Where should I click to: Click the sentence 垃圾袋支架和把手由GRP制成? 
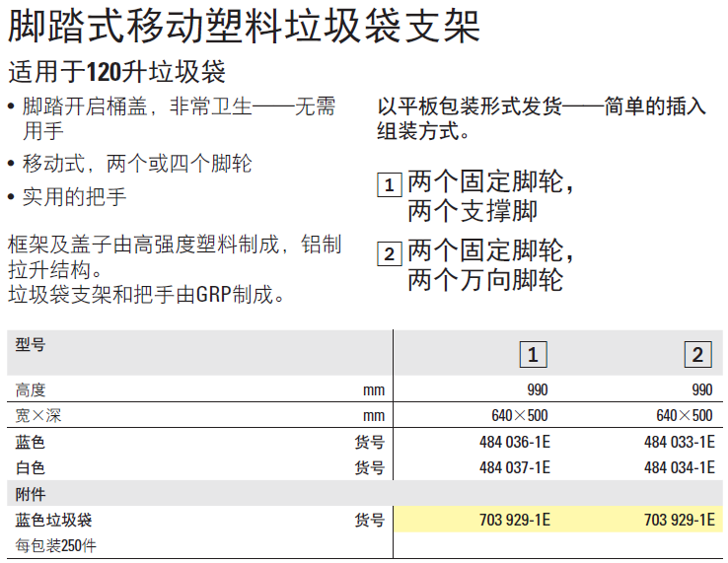[x=146, y=294]
